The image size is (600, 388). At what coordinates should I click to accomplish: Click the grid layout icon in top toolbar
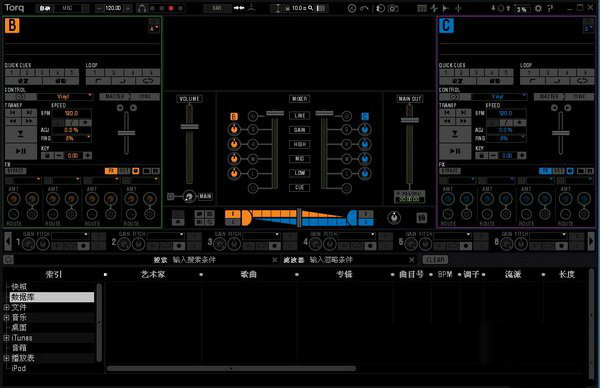coord(422,8)
